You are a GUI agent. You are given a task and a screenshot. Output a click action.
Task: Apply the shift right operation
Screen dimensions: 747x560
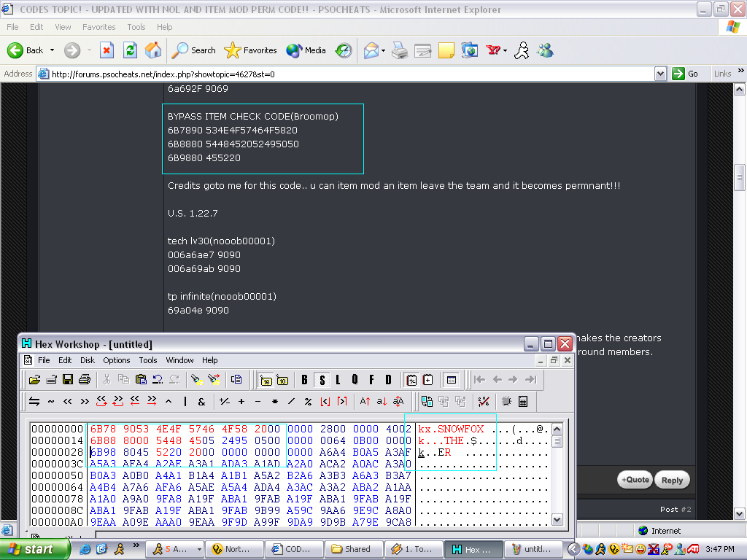tap(85, 402)
